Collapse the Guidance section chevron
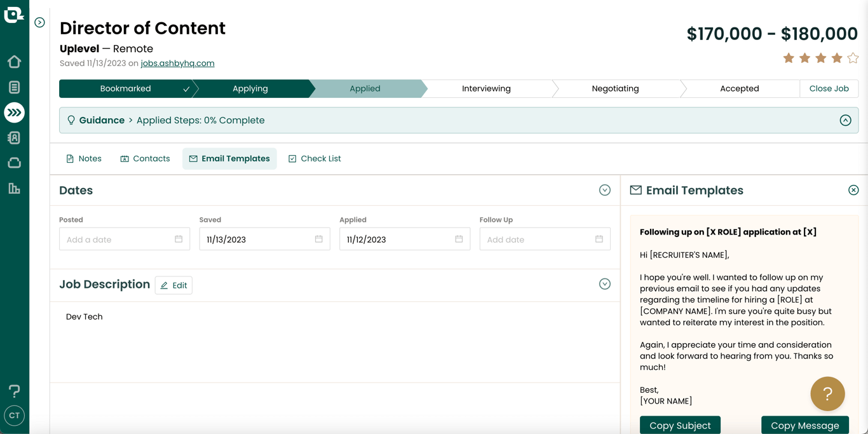 845,120
